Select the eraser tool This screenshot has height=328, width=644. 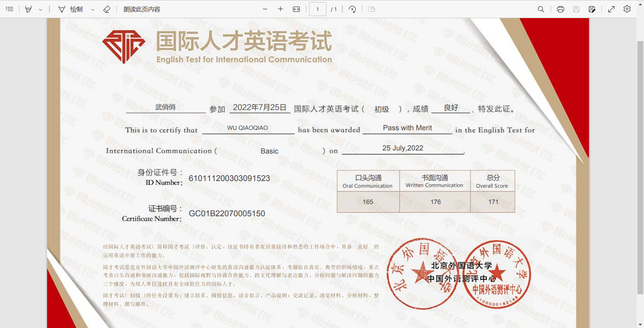tap(107, 9)
